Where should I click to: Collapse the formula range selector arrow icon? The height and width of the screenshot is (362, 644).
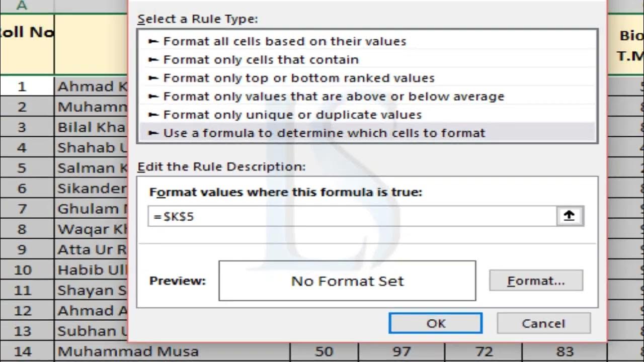click(569, 216)
